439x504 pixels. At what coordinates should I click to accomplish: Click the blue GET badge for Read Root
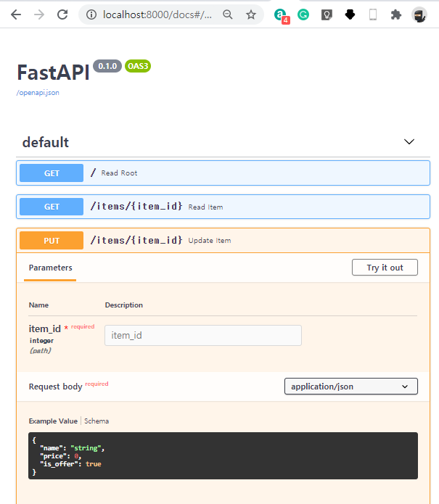click(x=52, y=173)
